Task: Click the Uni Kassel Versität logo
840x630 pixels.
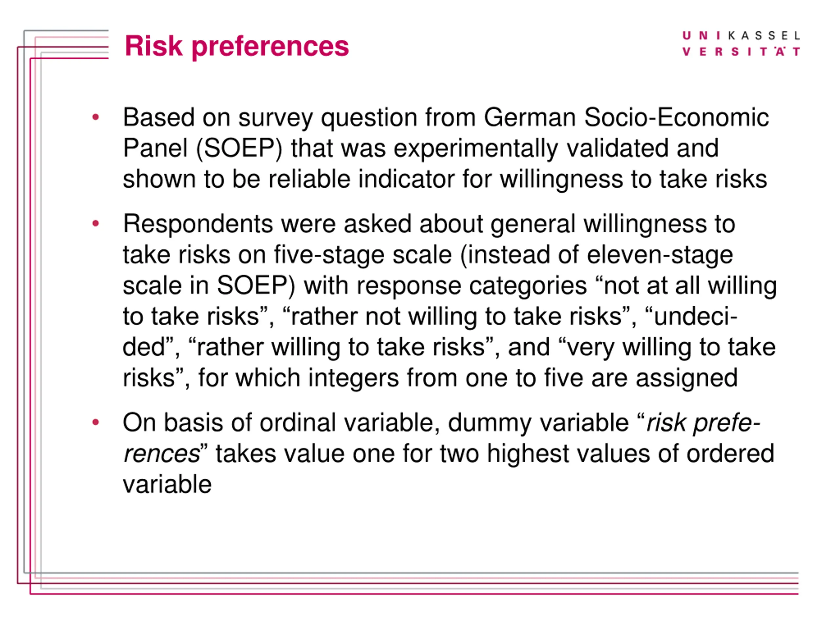Action: point(741,44)
